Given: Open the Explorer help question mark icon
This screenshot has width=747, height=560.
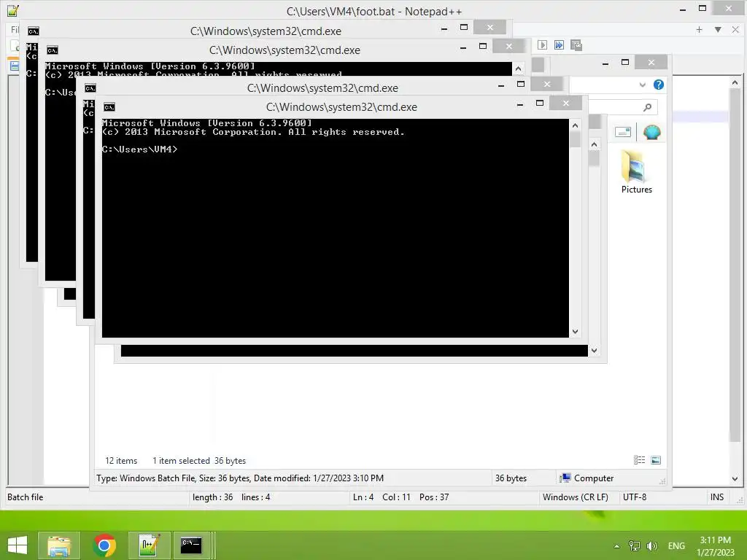Looking at the screenshot, I should (659, 85).
